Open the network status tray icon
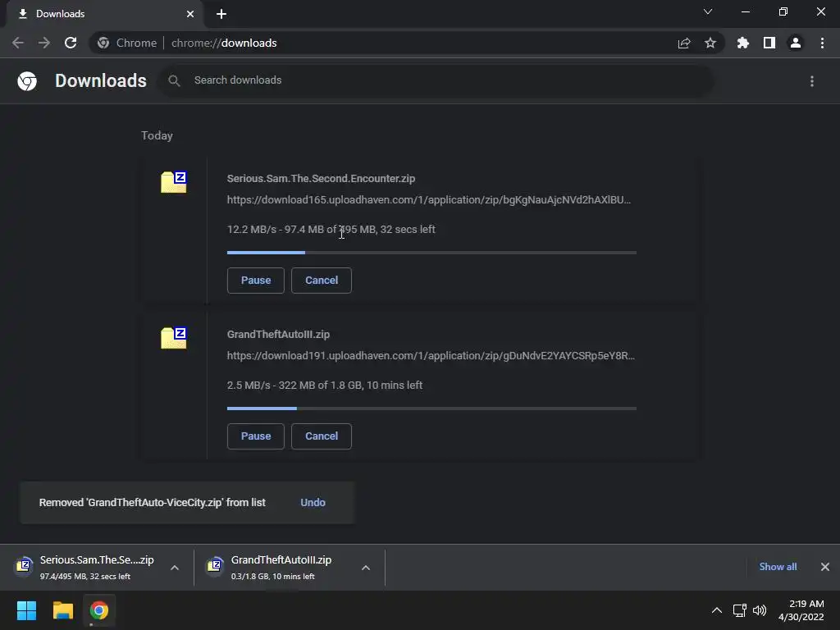840x630 pixels. tap(740, 610)
